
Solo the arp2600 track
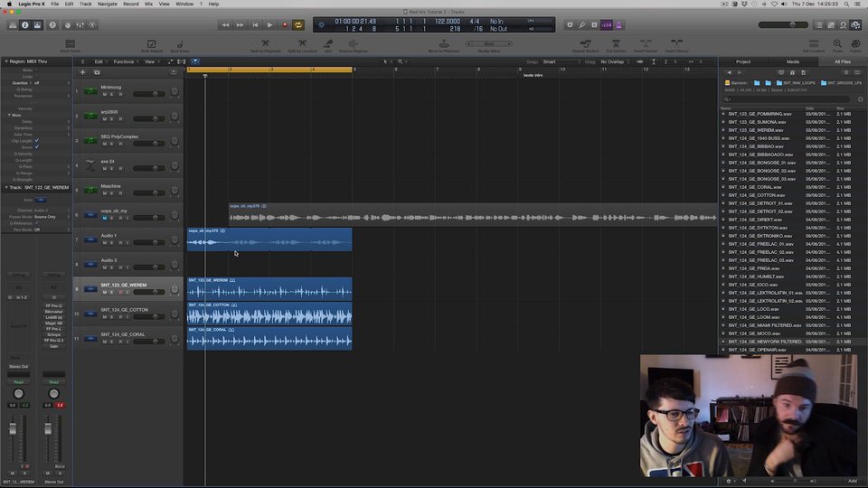click(112, 119)
